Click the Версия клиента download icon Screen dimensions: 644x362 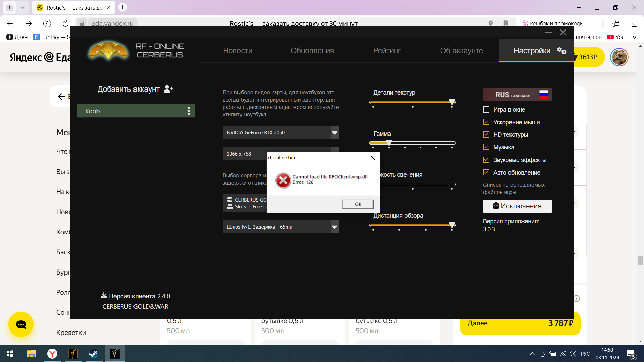point(104,295)
